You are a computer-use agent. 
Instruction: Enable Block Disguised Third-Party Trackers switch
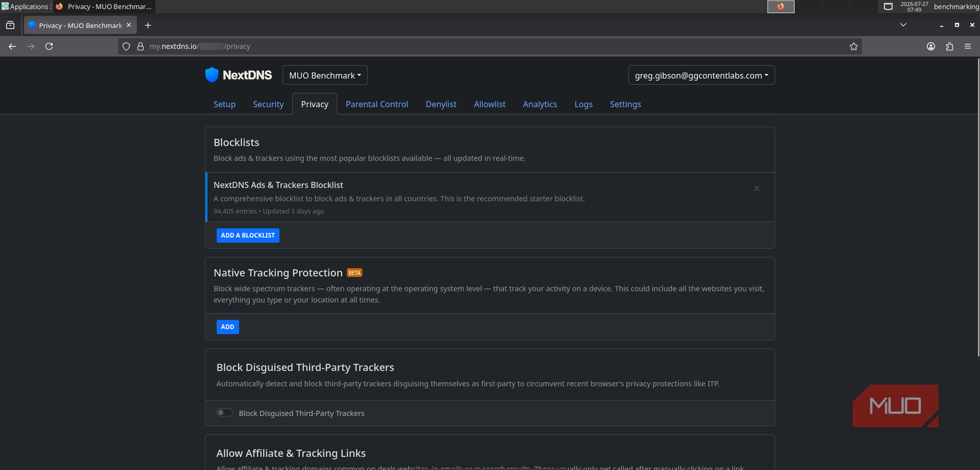click(225, 412)
